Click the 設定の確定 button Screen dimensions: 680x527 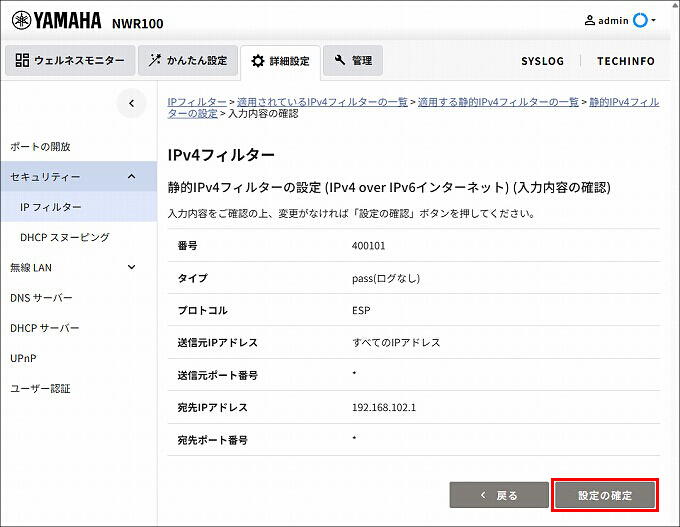(x=605, y=495)
